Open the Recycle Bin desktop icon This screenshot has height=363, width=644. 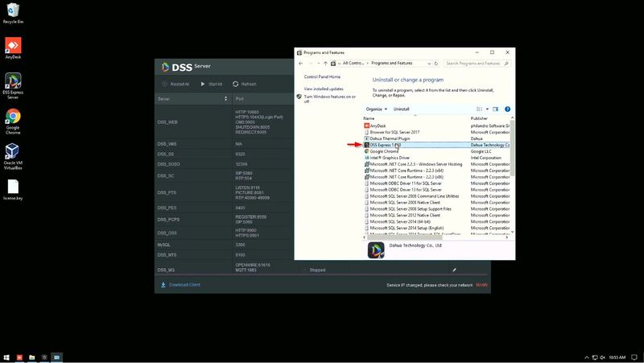13,13
